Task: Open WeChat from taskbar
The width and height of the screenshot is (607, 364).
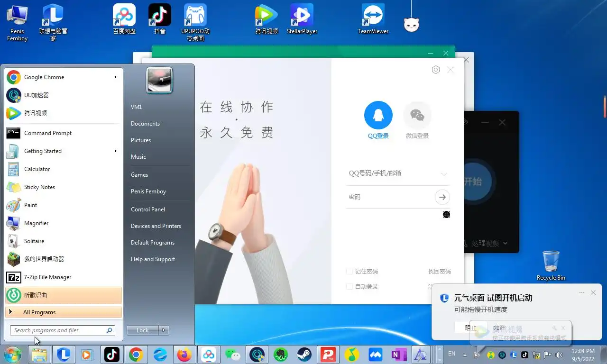Action: 232,355
